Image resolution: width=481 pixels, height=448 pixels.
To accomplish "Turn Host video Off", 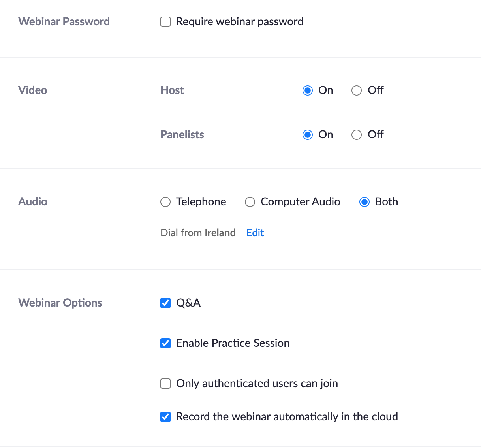I will tap(357, 90).
